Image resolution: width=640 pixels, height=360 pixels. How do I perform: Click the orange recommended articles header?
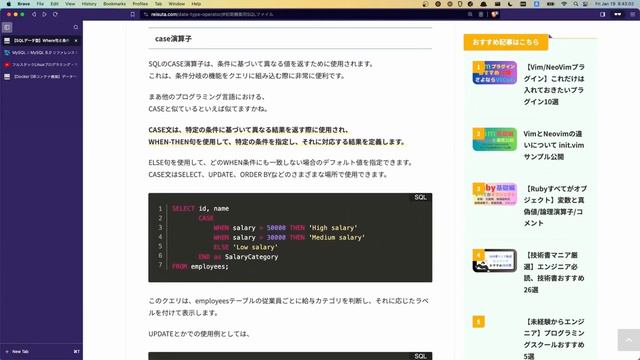[x=506, y=42]
